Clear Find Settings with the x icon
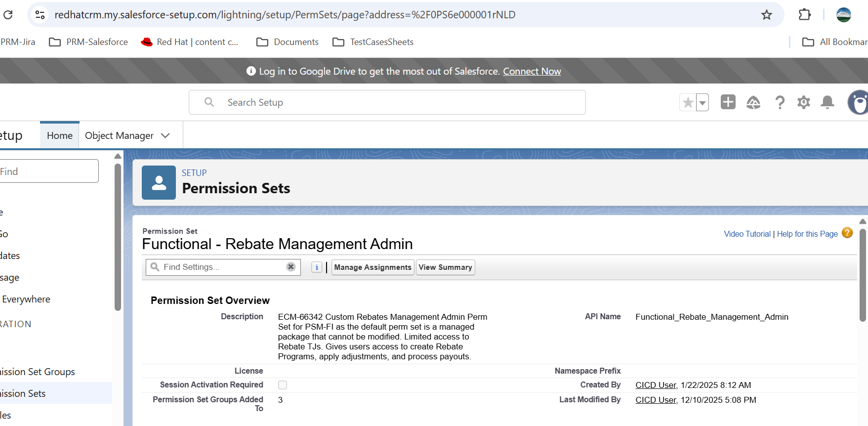Screen dimensions: 868x426 pyautogui.click(x=291, y=267)
